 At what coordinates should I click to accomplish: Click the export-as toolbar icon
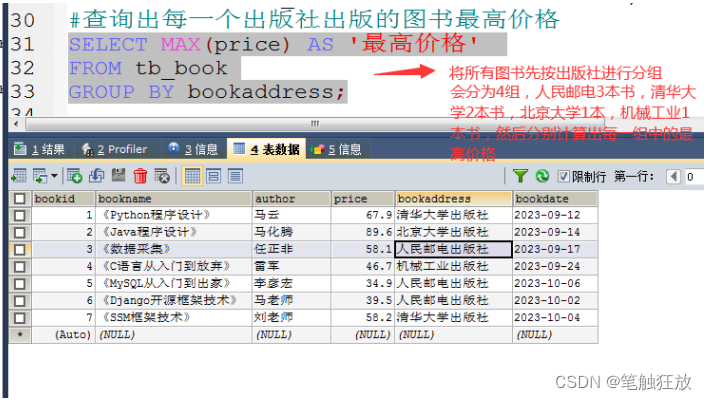tap(18, 176)
